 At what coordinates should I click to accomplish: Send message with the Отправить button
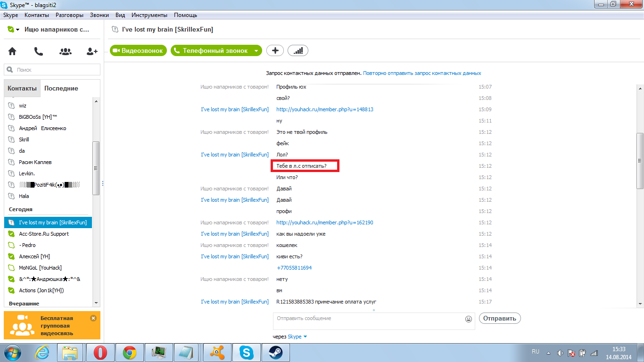[x=500, y=318]
